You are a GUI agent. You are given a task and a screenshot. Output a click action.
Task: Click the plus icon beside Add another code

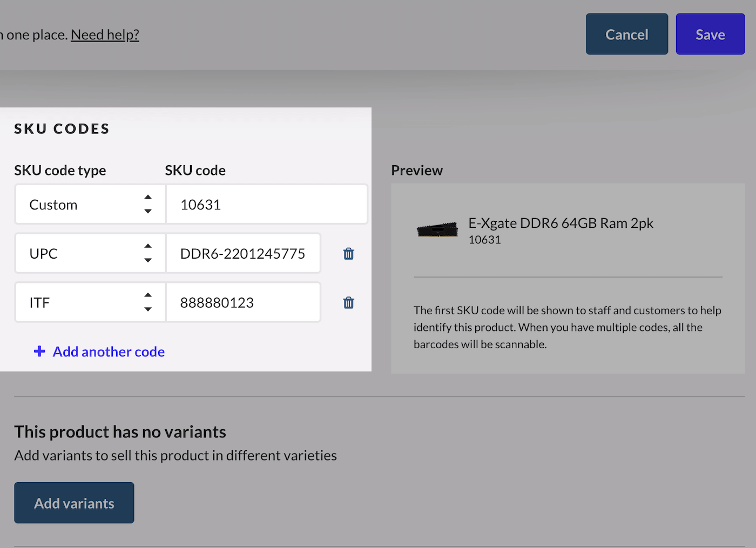(x=39, y=351)
